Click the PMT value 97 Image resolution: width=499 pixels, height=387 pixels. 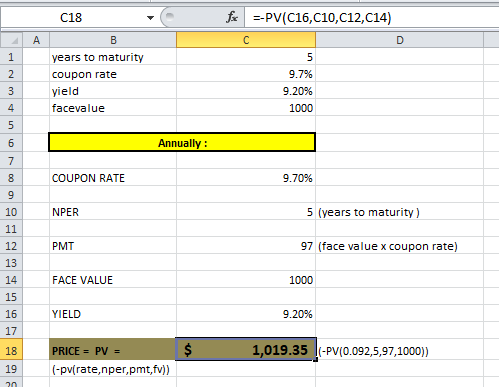(x=246, y=246)
